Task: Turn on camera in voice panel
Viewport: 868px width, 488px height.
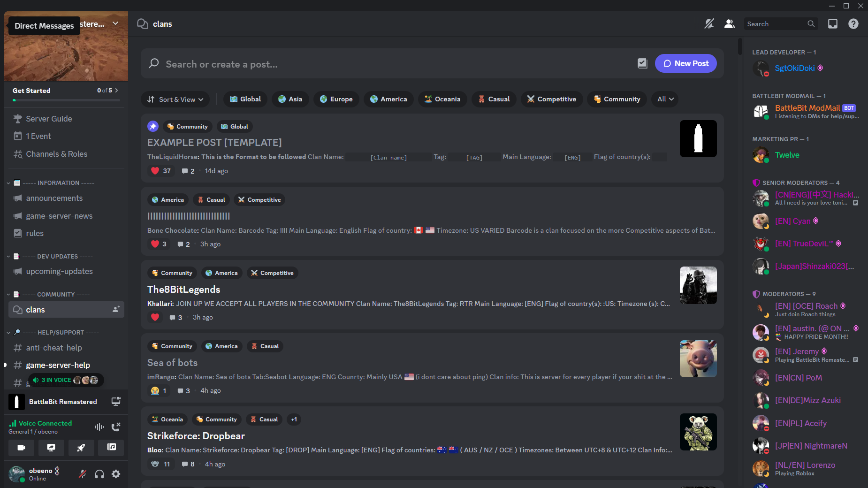Action: 21,448
